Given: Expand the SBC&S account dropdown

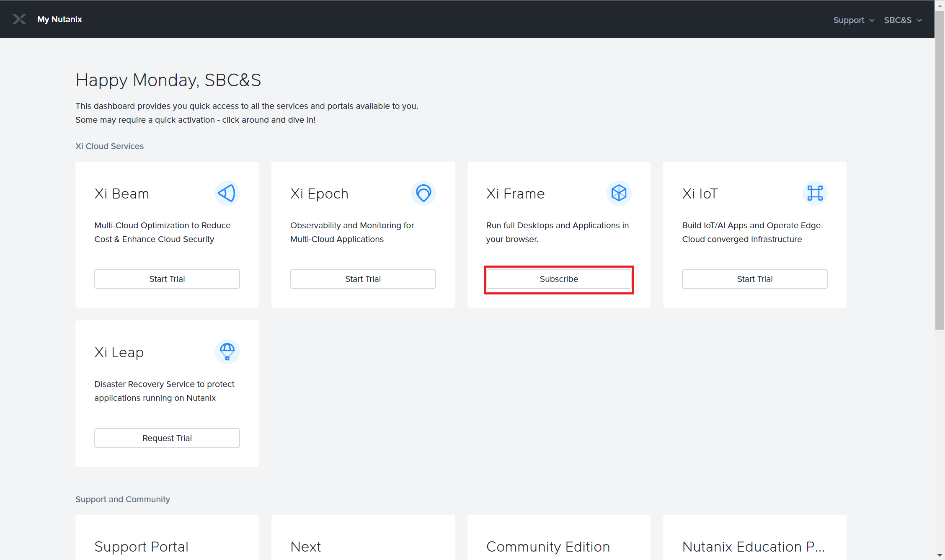Looking at the screenshot, I should [902, 20].
